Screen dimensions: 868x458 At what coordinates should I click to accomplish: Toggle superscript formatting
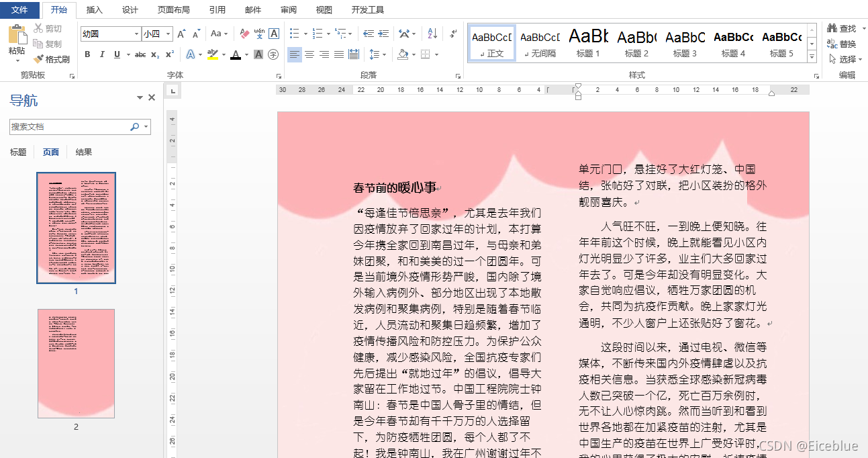tap(169, 54)
